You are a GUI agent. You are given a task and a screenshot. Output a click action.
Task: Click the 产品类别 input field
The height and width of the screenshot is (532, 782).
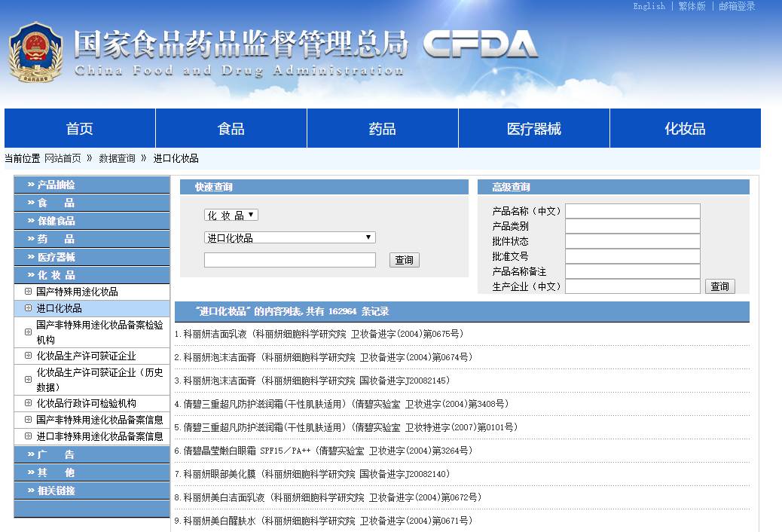pos(632,226)
